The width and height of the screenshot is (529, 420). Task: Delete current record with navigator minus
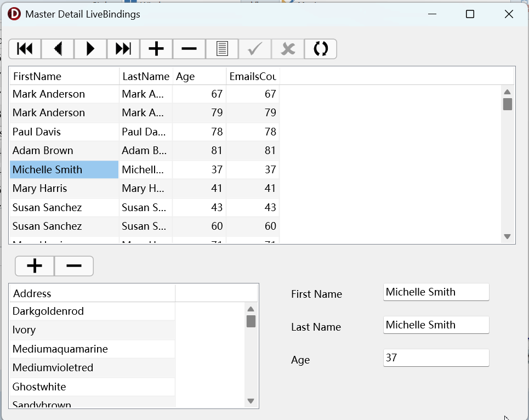[x=189, y=49]
